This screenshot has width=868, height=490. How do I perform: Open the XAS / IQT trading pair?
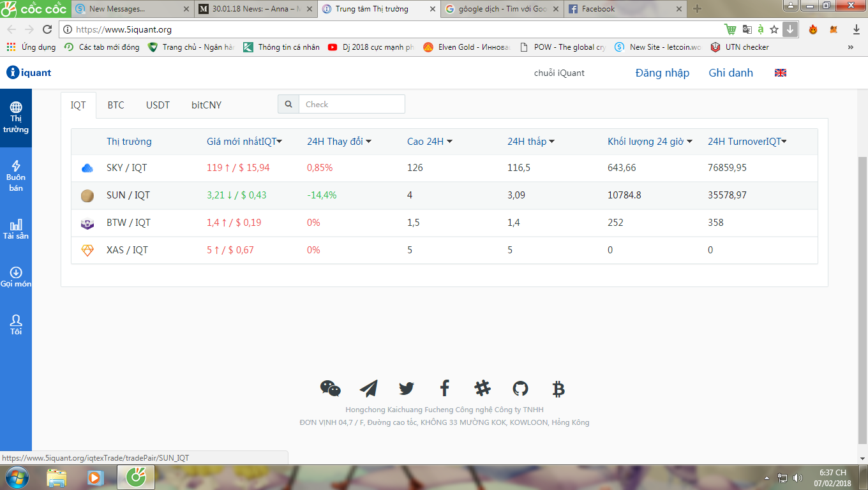[127, 250]
